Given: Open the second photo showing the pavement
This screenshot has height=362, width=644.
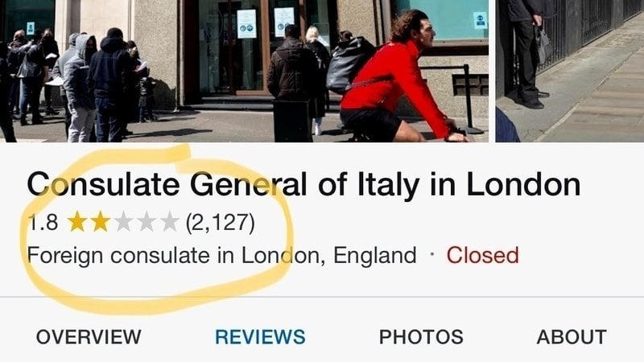Looking at the screenshot, I should pyautogui.click(x=570, y=71).
